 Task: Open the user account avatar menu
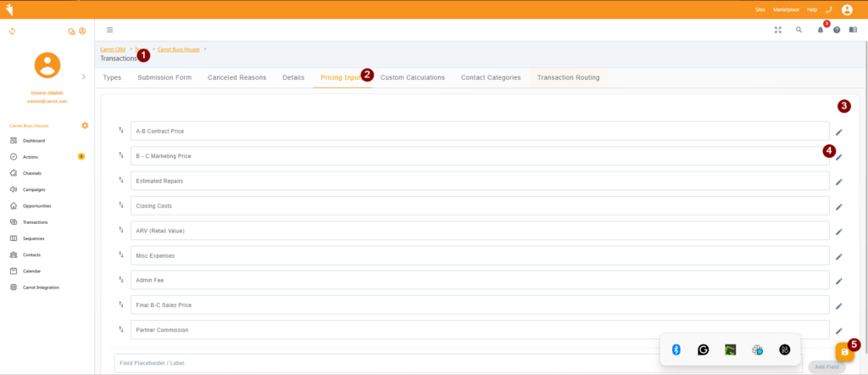pyautogui.click(x=847, y=9)
